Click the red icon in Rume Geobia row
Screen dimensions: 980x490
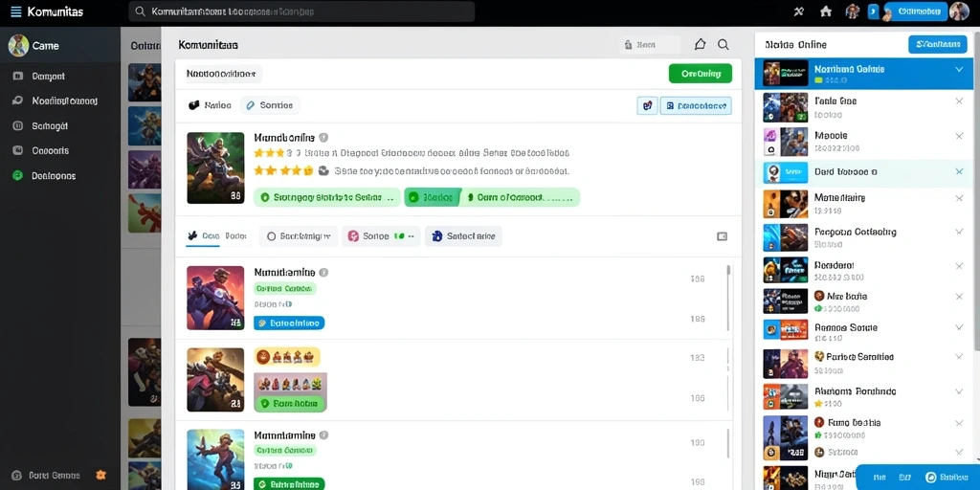[819, 422]
